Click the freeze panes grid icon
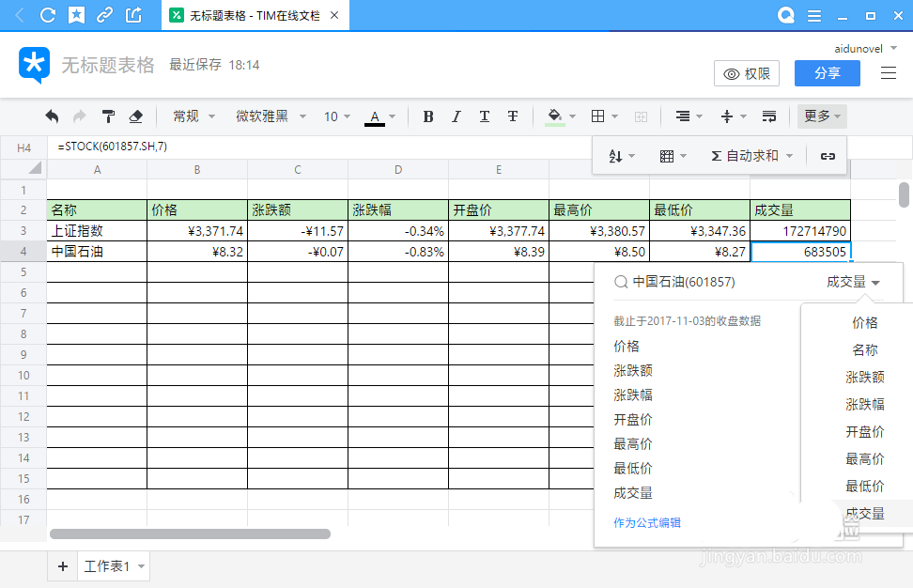The width and height of the screenshot is (913, 588). [667, 156]
